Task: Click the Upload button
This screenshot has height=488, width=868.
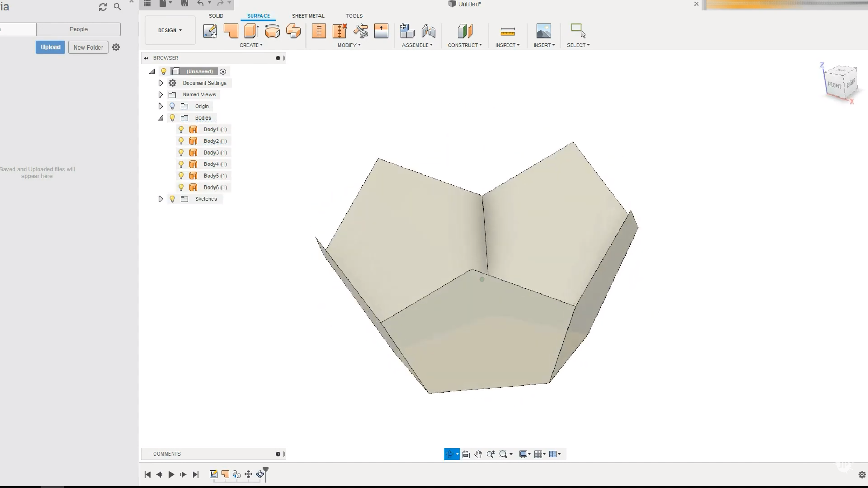Action: click(50, 47)
